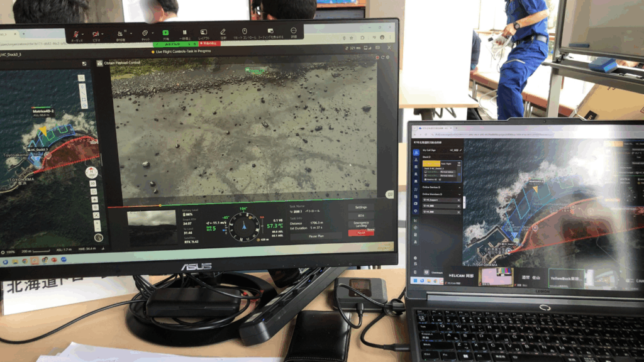The image size is (644, 362).
Task: Expand the audio options arrow in Zoom
Action: (83, 34)
